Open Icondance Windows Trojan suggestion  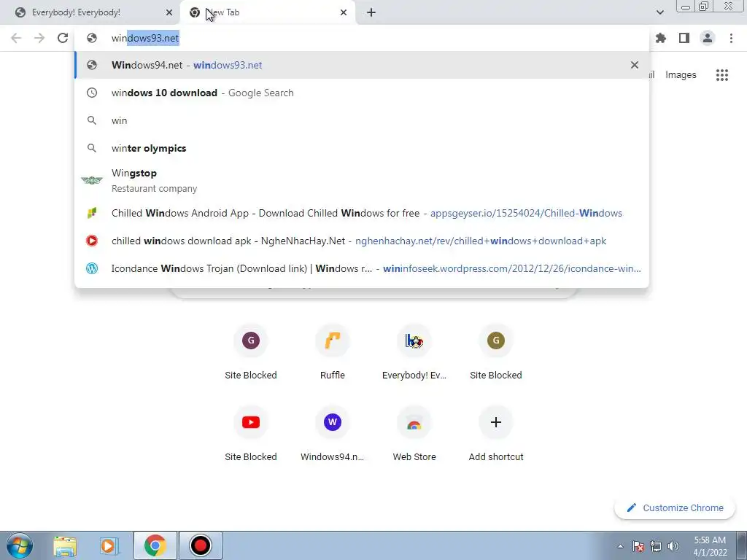coord(362,268)
